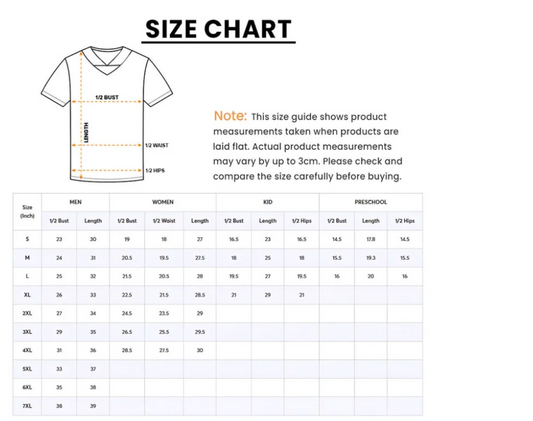Select the MEN column header
Screen dimensions: 533x421
pyautogui.click(x=75, y=202)
